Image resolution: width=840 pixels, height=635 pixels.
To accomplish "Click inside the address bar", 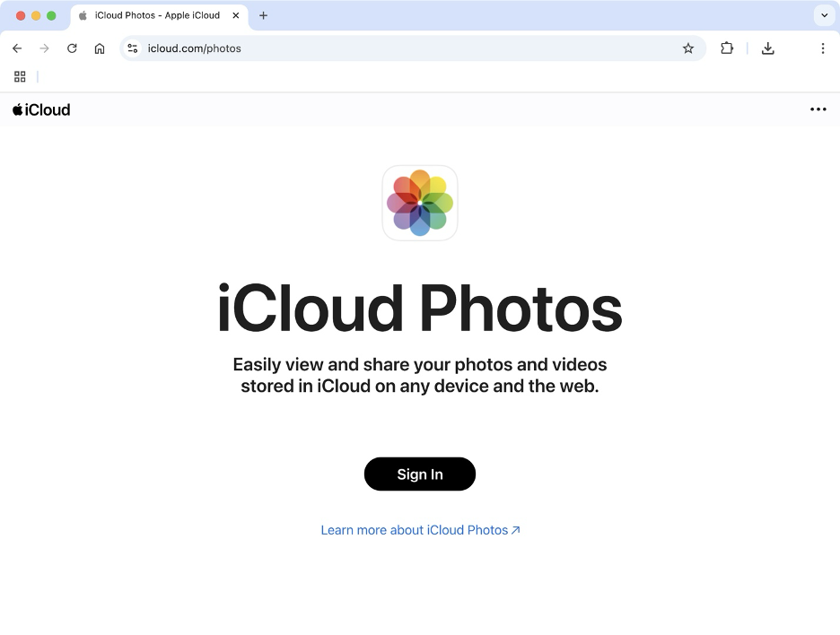I will (359, 48).
